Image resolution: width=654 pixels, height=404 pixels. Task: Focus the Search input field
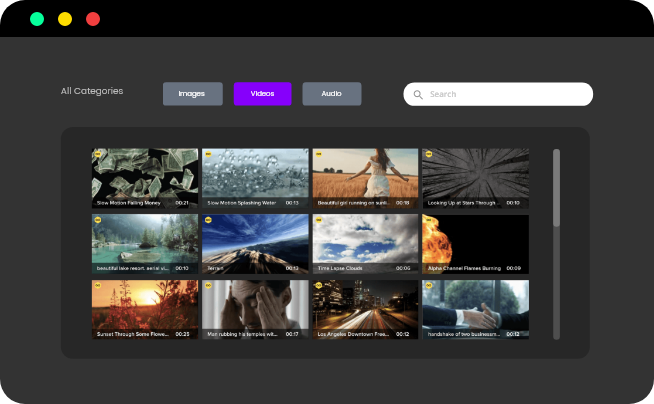pyautogui.click(x=505, y=94)
